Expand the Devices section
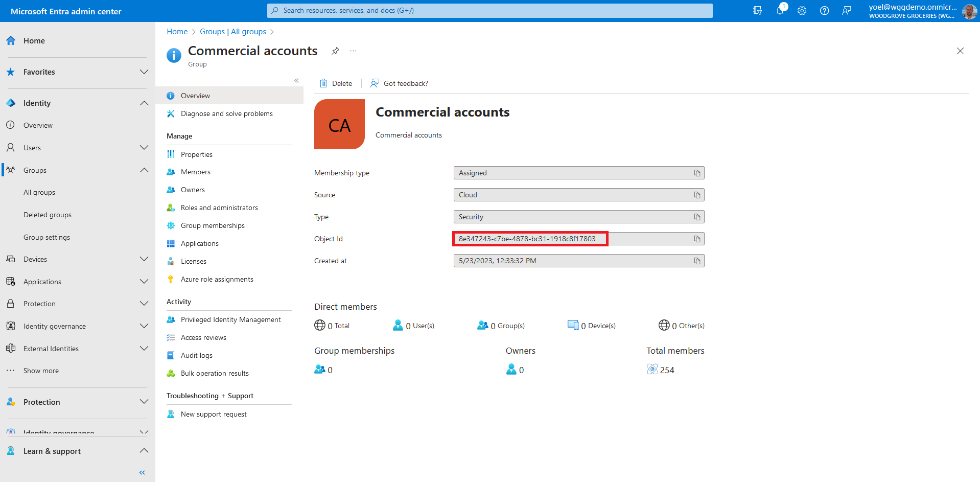 (144, 259)
